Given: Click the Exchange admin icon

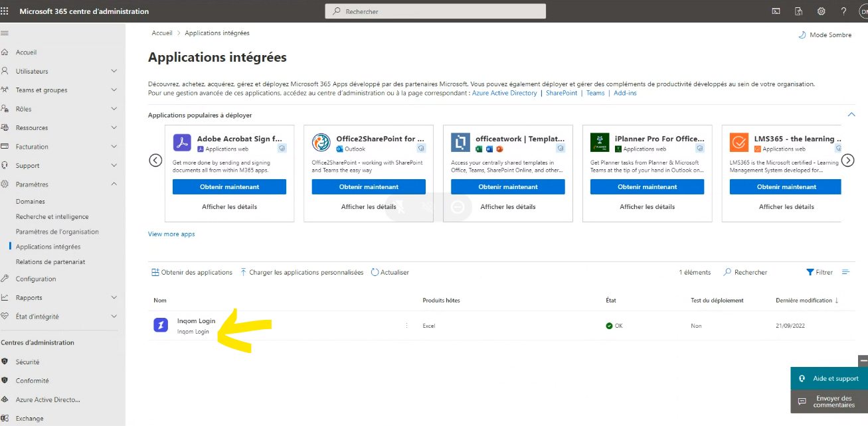Looking at the screenshot, I should pyautogui.click(x=5, y=419).
